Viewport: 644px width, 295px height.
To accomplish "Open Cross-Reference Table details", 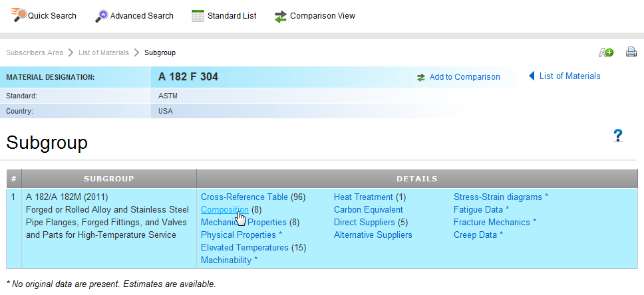I will tap(244, 197).
